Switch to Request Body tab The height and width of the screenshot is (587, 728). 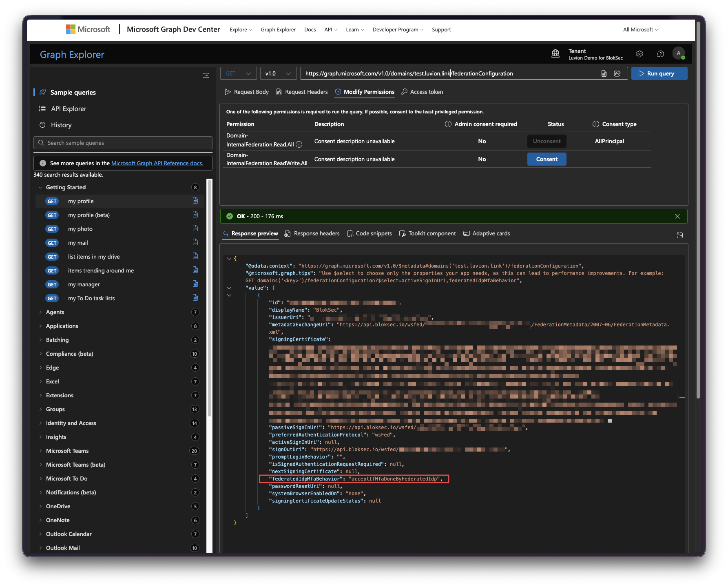point(247,92)
